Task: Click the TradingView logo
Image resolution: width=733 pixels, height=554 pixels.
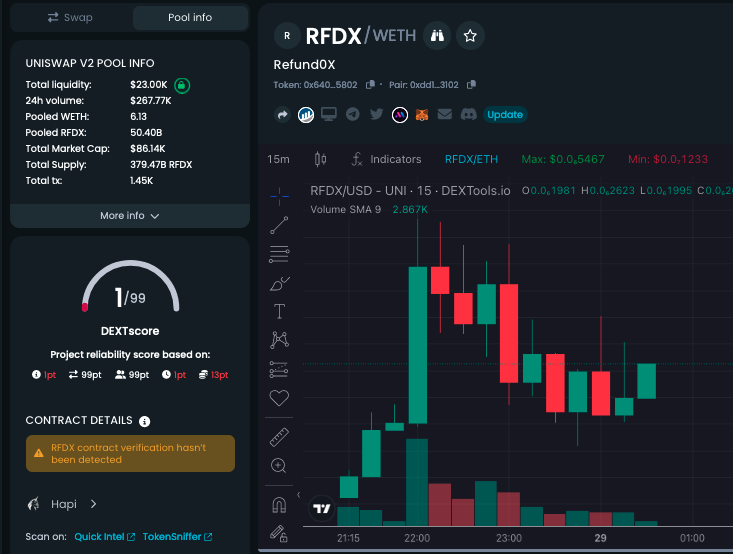Action: point(322,509)
